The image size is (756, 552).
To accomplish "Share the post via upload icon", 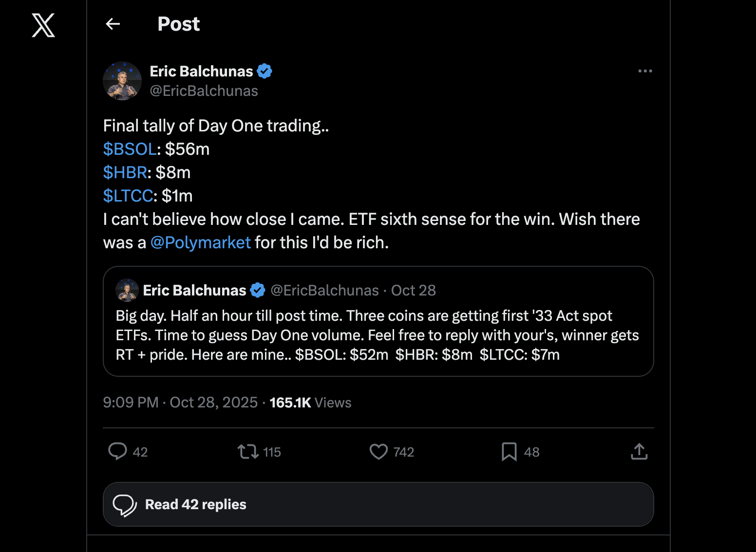I will [x=639, y=452].
